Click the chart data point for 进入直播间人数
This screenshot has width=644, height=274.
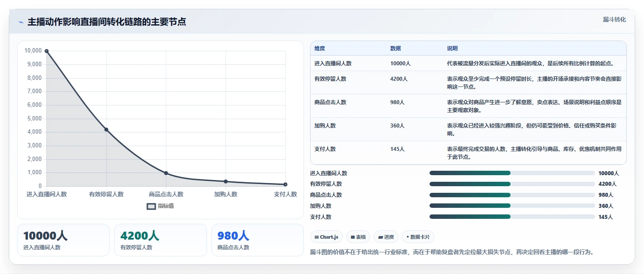pos(47,51)
